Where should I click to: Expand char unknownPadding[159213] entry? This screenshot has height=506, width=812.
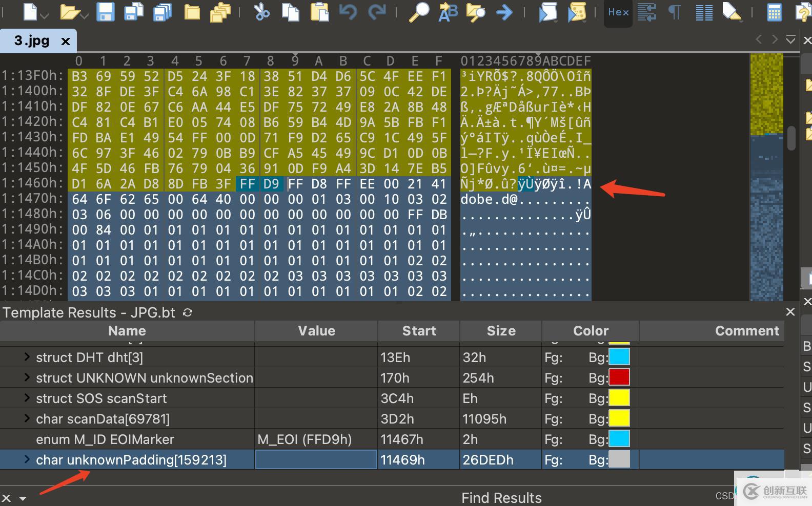tap(27, 459)
